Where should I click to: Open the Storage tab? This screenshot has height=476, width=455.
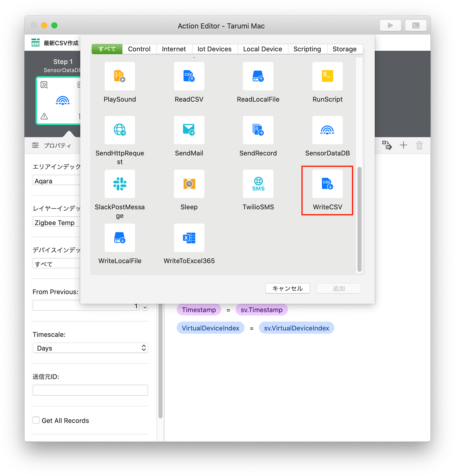pyautogui.click(x=345, y=49)
